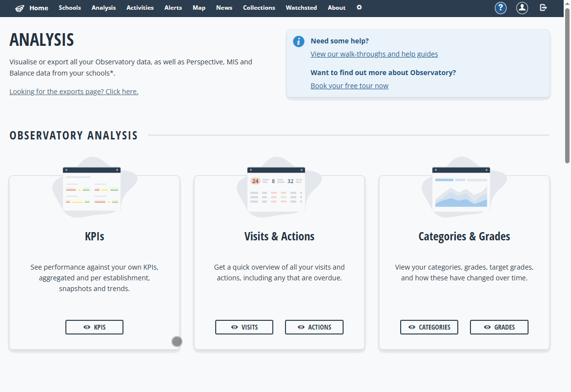Click the page vertical scrollbar thumb
Viewport: 571px width, 392px height.
[x=567, y=88]
